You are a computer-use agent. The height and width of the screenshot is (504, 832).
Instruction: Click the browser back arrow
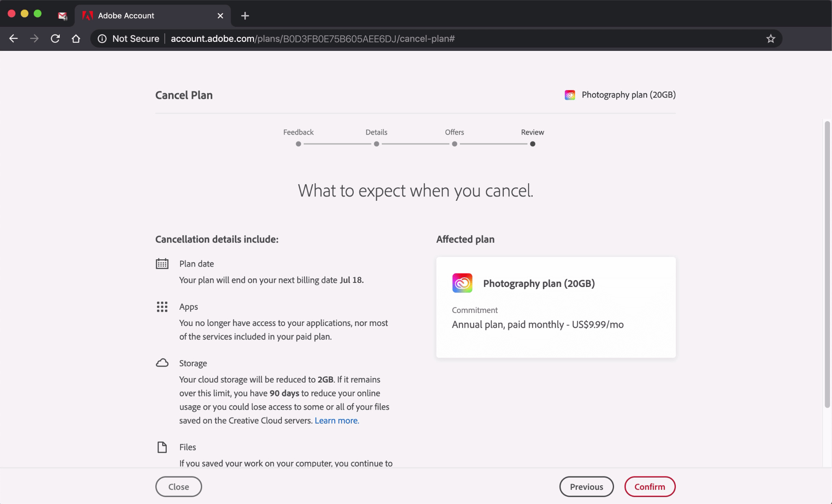(13, 39)
